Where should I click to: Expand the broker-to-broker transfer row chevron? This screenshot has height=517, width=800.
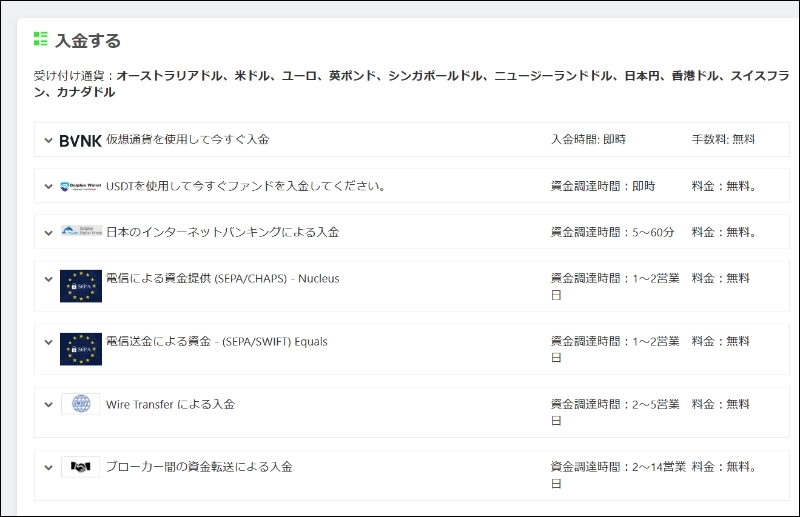click(x=48, y=467)
